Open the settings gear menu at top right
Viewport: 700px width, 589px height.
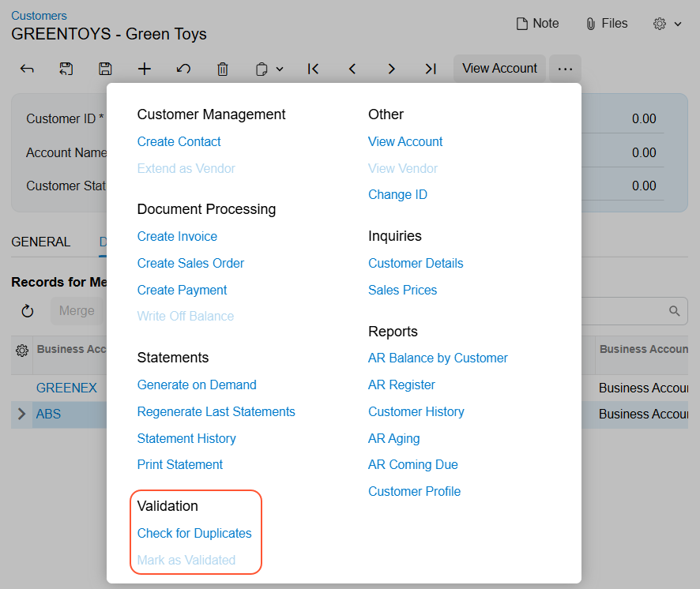(667, 24)
